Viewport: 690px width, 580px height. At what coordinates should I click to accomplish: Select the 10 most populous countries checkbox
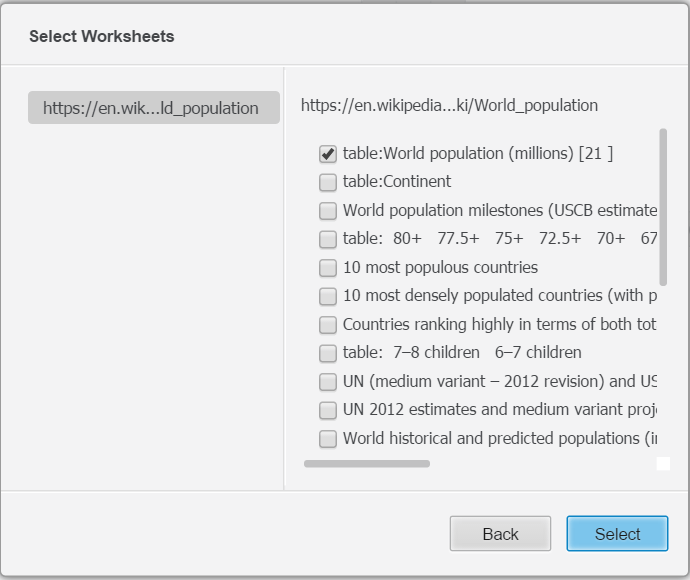(327, 268)
